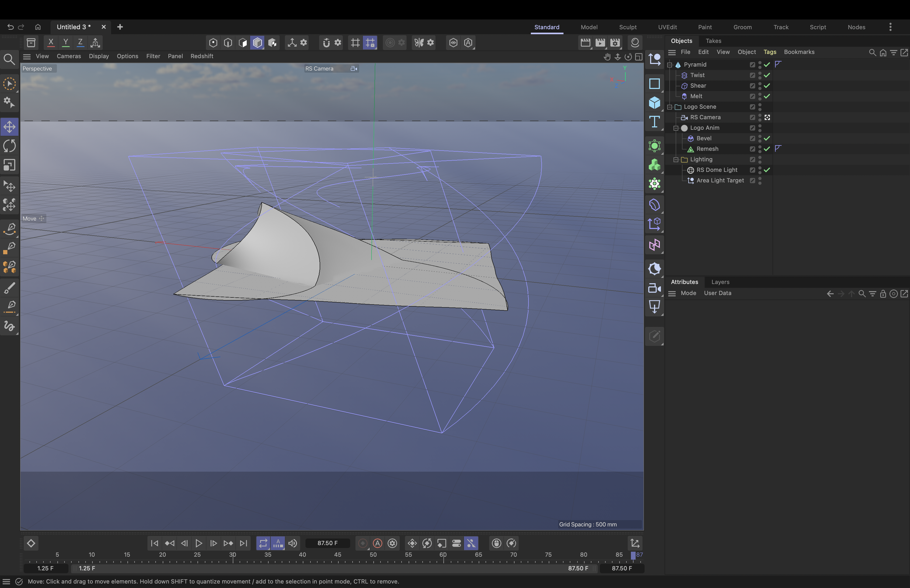This screenshot has width=910, height=588.
Task: Disable the Shear deformer checkmark
Action: [x=767, y=86]
